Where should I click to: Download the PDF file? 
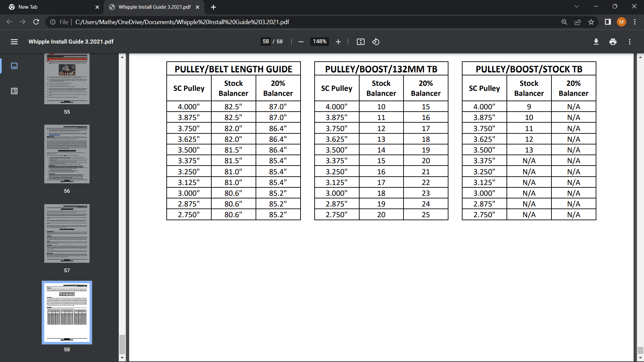click(x=596, y=42)
